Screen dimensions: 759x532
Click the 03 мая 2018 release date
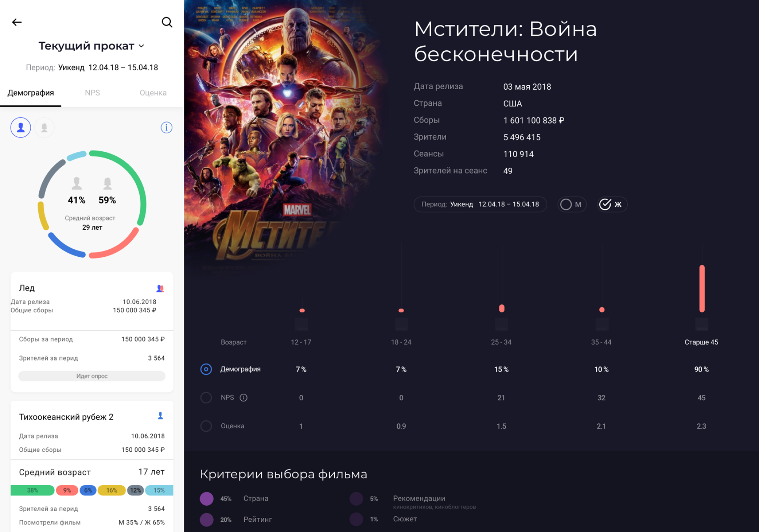tap(527, 87)
